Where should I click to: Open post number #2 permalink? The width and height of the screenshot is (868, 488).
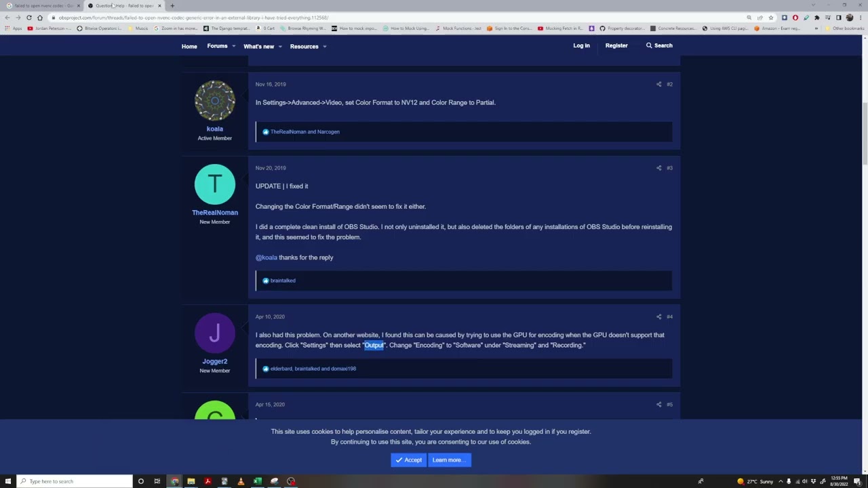[669, 84]
